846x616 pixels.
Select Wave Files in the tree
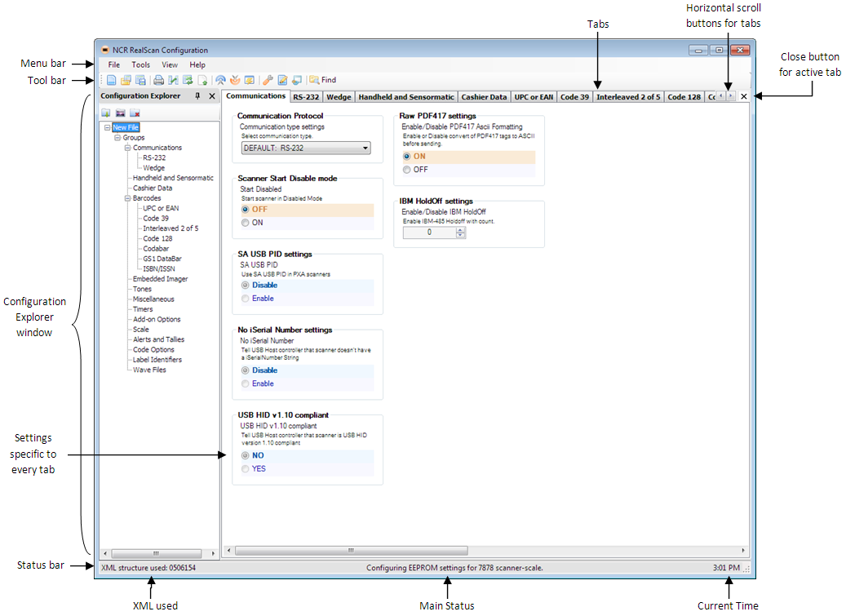(149, 370)
